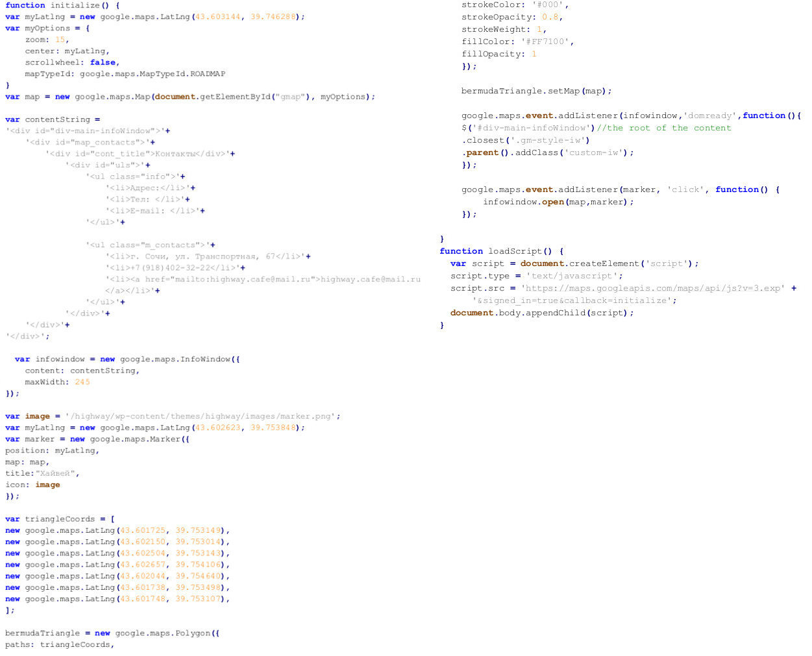Click the 'function loadScript() {' line
This screenshot has height=656, width=812.
click(502, 252)
